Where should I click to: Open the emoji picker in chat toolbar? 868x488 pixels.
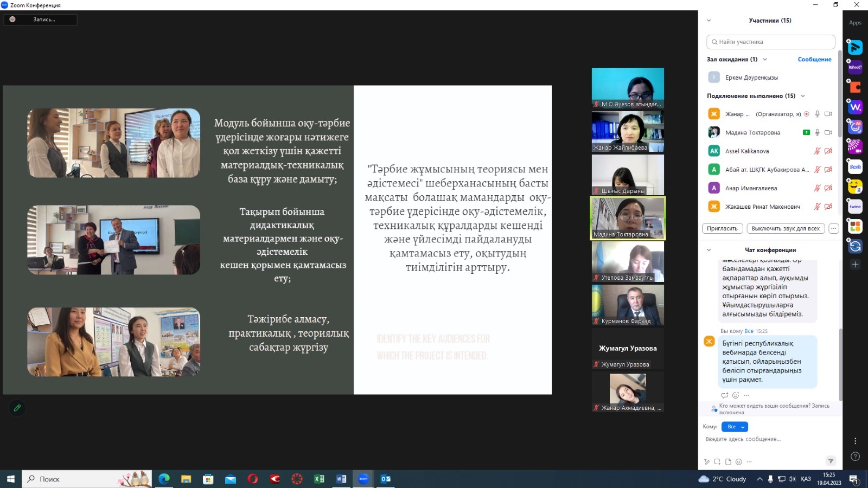tap(738, 462)
